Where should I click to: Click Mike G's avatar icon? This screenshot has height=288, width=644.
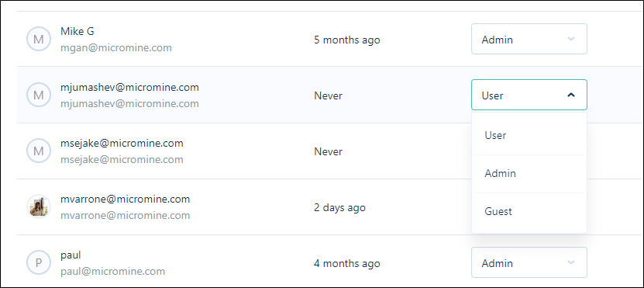pos(39,39)
